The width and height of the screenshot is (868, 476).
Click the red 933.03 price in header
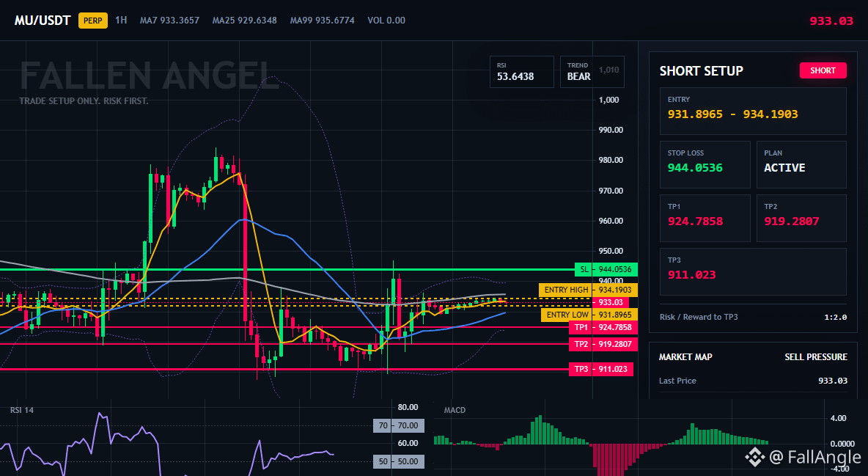click(831, 21)
